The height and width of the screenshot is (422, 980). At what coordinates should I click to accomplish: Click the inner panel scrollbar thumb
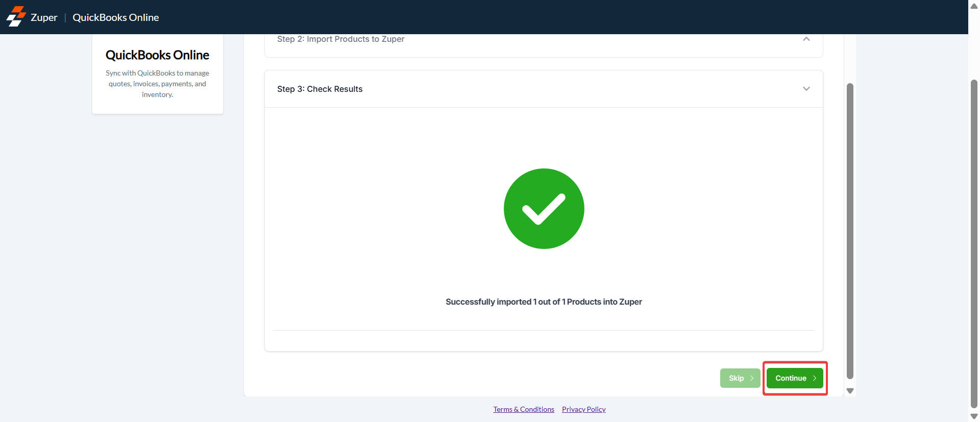tap(850, 231)
